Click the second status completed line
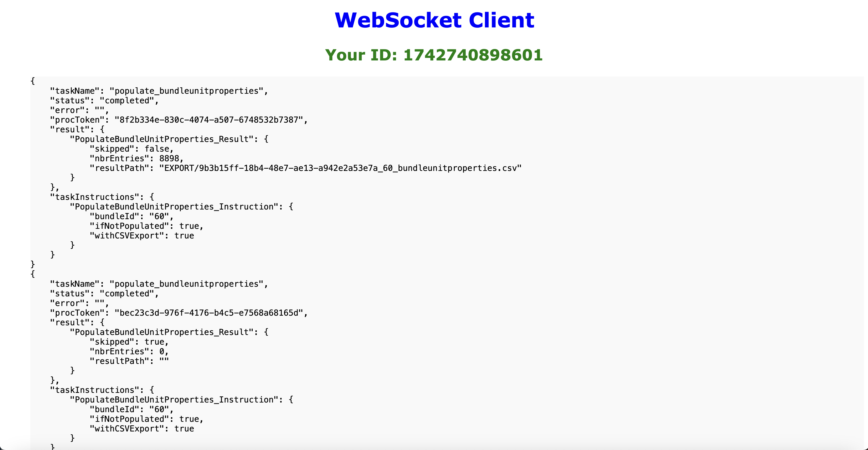868x450 pixels. coord(104,294)
